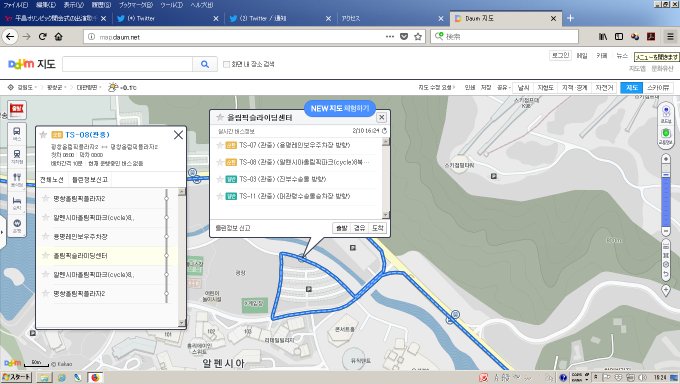Click the undo arrow map tool
Screen dimensions: 680x384
pos(666,274)
